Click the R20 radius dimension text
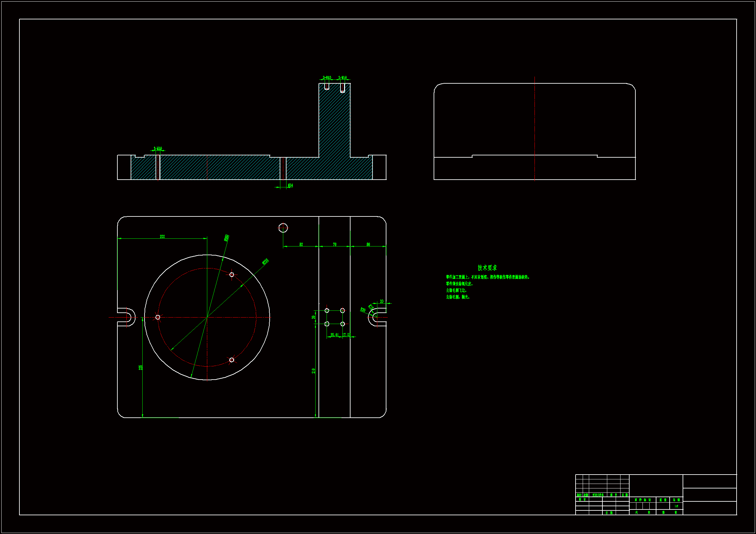The image size is (756, 534). coord(362,310)
